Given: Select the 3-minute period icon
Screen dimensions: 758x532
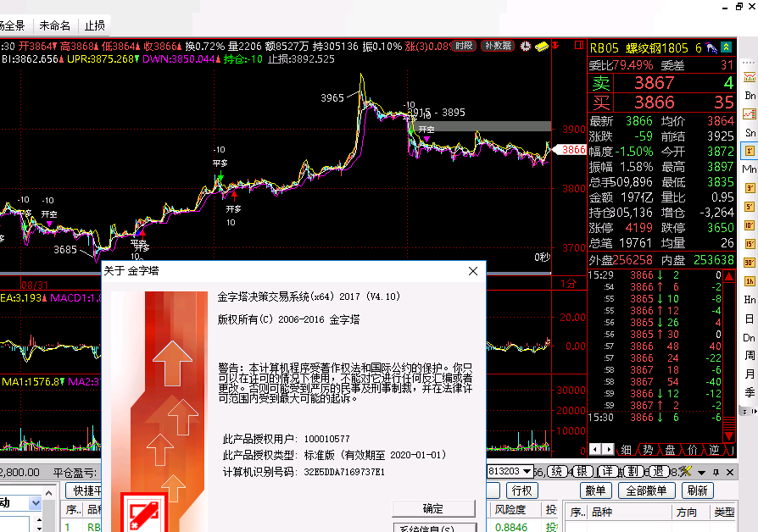Looking at the screenshot, I should 750,188.
